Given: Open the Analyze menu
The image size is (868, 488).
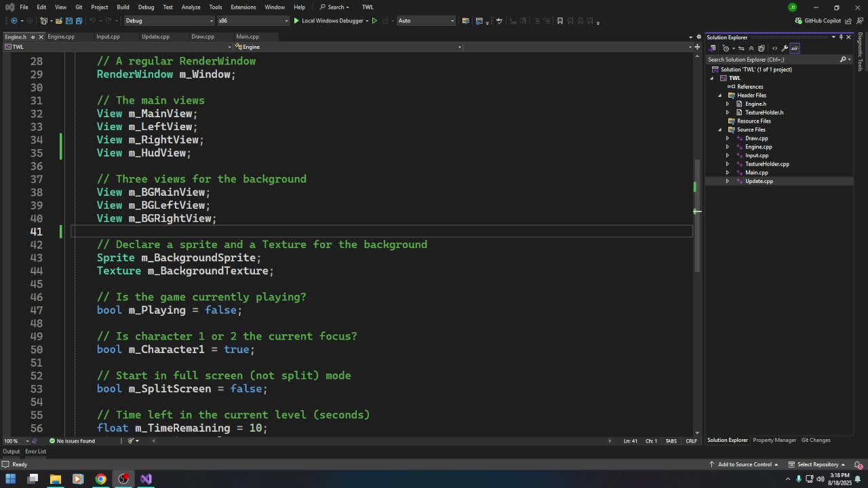Looking at the screenshot, I should pyautogui.click(x=191, y=7).
